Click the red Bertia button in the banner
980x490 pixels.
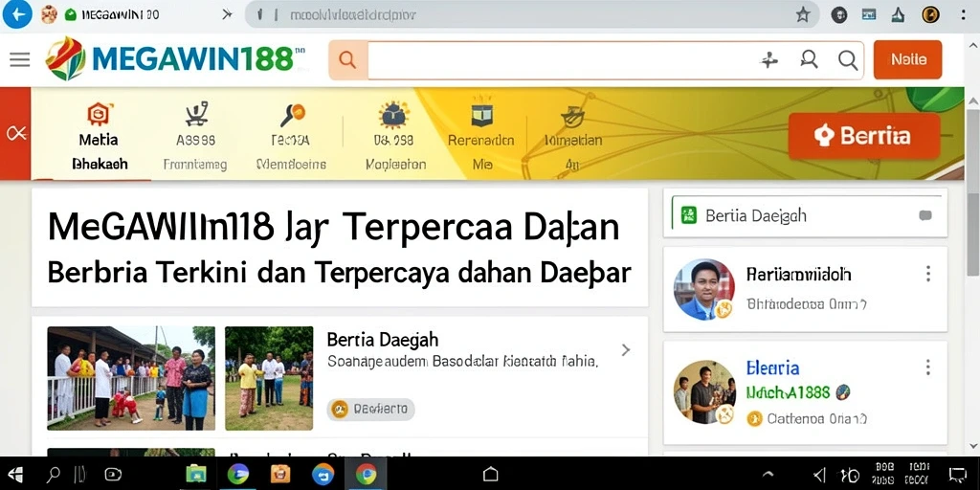click(864, 136)
